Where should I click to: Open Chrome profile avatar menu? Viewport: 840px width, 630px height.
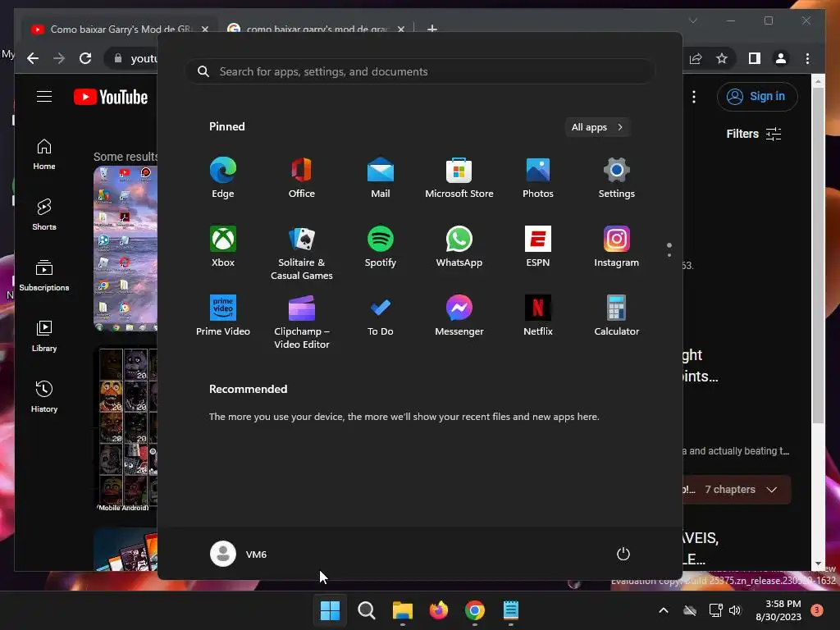point(781,58)
